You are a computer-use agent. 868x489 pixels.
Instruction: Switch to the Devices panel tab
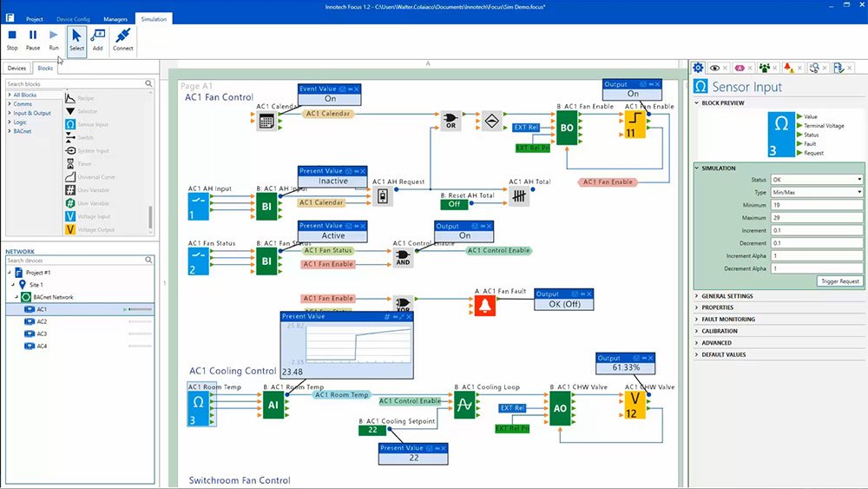(16, 68)
